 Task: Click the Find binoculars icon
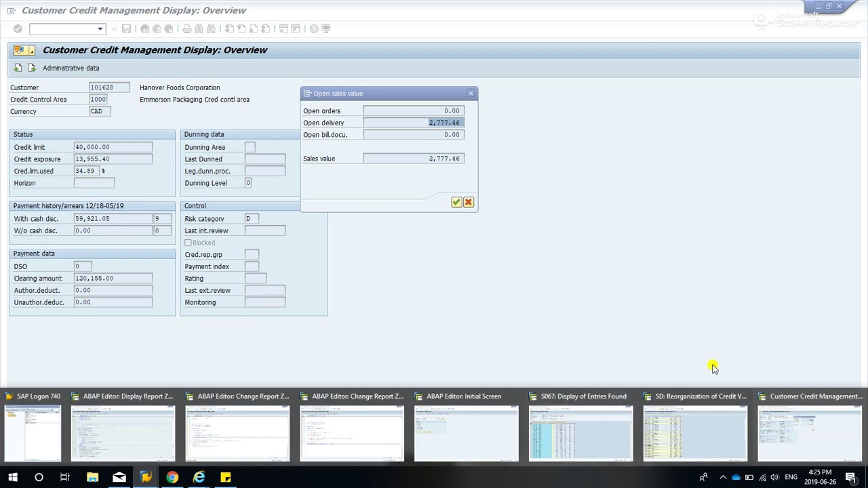pyautogui.click(x=199, y=28)
